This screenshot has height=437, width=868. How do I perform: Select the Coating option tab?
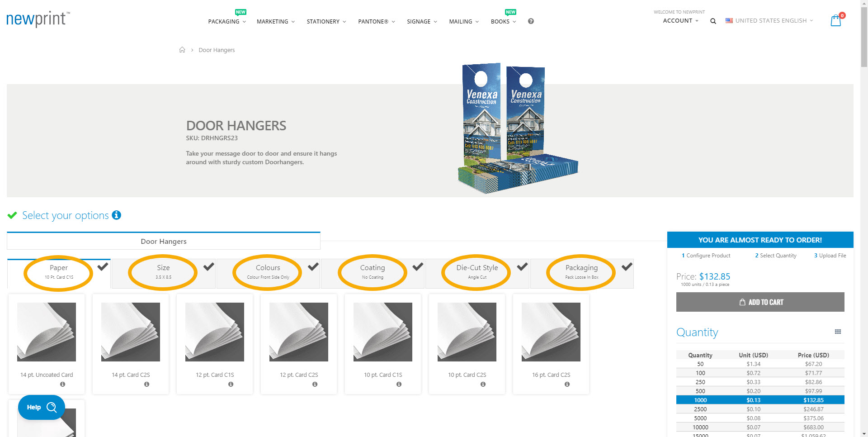(x=373, y=273)
